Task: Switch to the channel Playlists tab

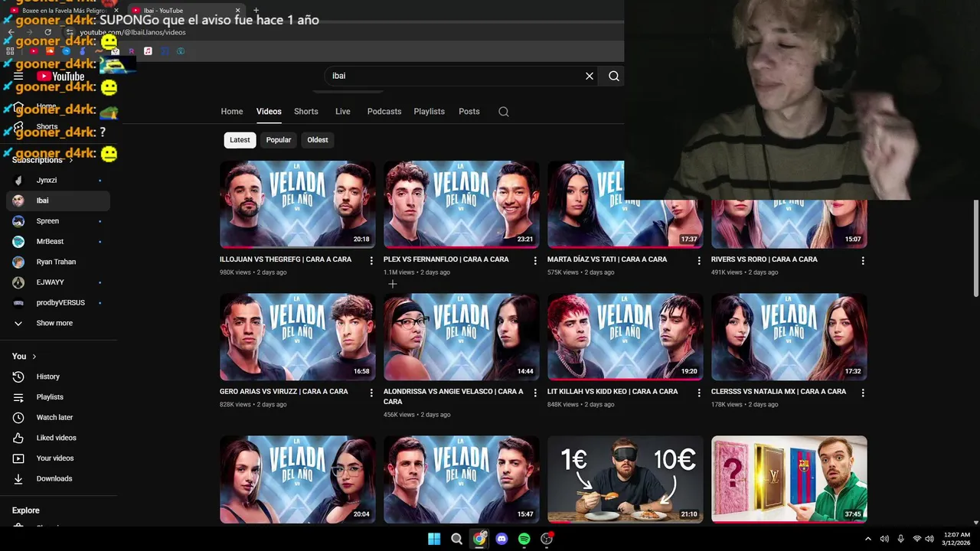Action: click(x=430, y=112)
